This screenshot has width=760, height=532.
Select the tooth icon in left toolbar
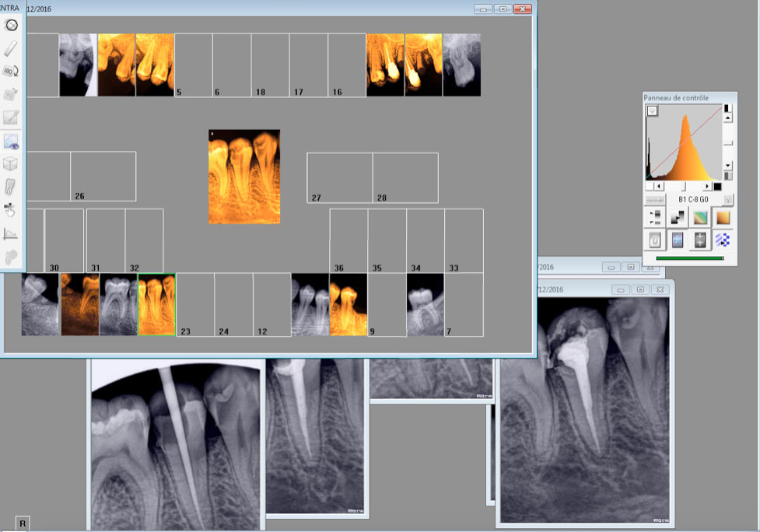click(11, 187)
